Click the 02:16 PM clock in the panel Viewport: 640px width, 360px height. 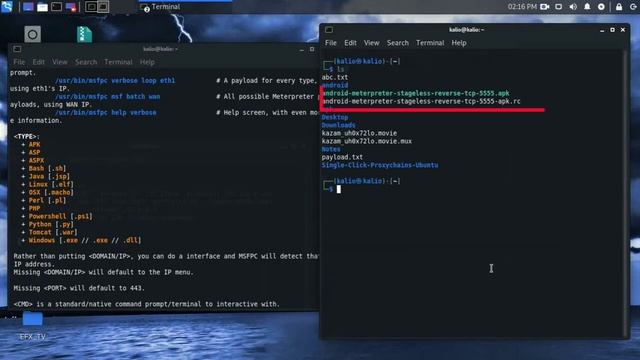click(x=522, y=7)
